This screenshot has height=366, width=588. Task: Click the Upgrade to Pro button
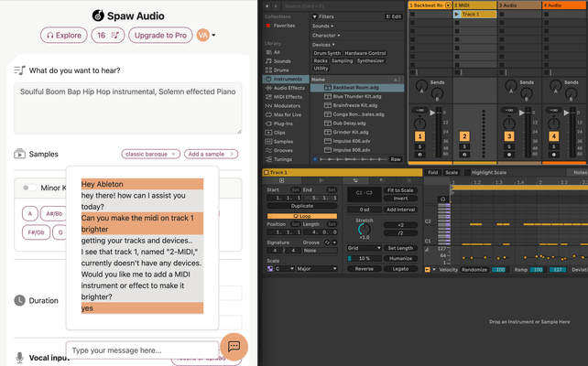162,36
